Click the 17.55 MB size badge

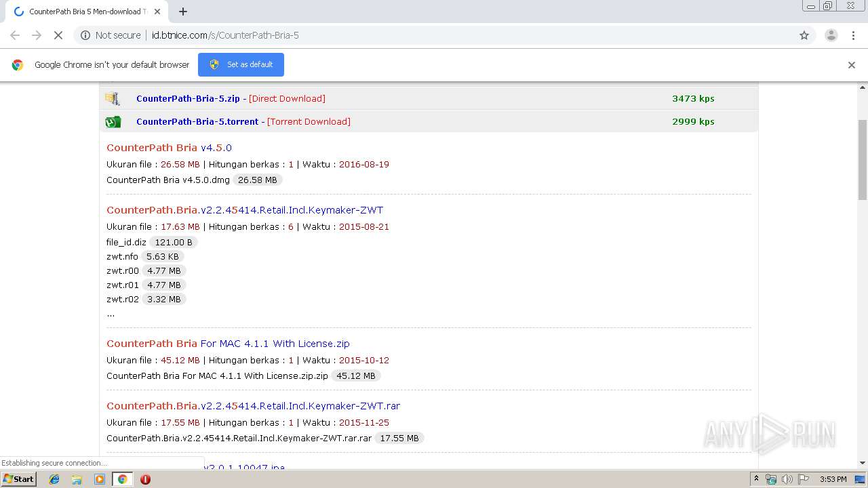point(399,439)
